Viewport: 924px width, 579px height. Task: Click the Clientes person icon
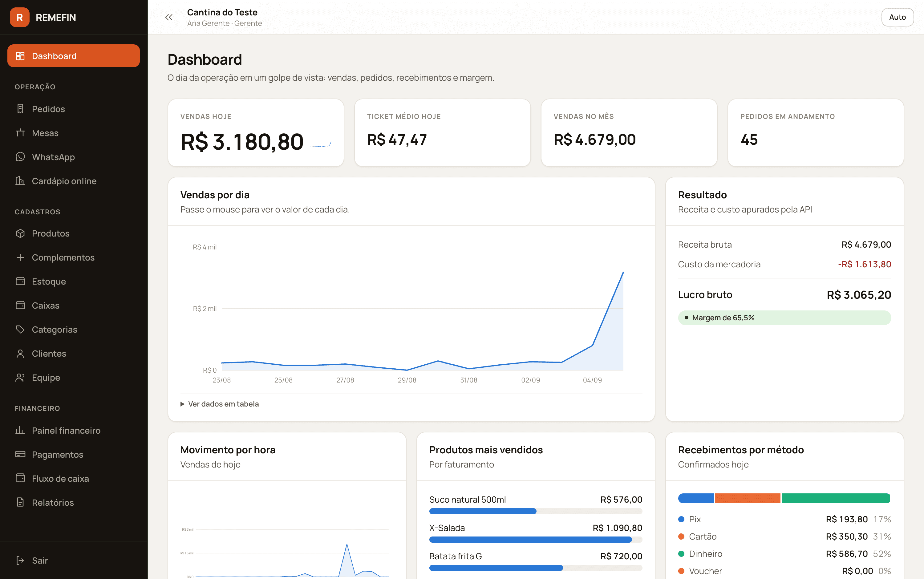(20, 354)
